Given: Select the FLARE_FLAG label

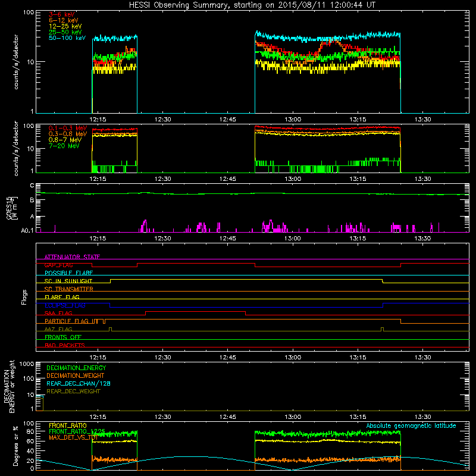Looking at the screenshot, I should tap(62, 297).
